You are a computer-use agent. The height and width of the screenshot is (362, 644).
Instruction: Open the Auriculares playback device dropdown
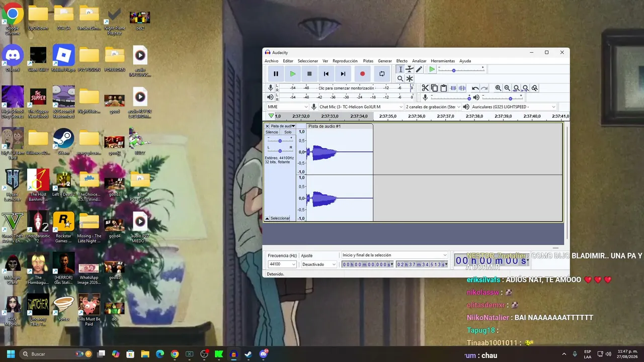(513, 107)
